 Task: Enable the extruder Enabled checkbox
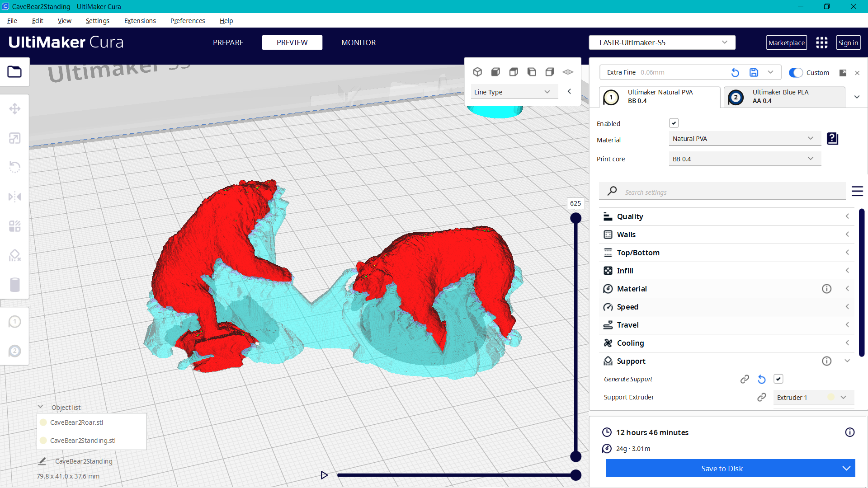pos(674,123)
